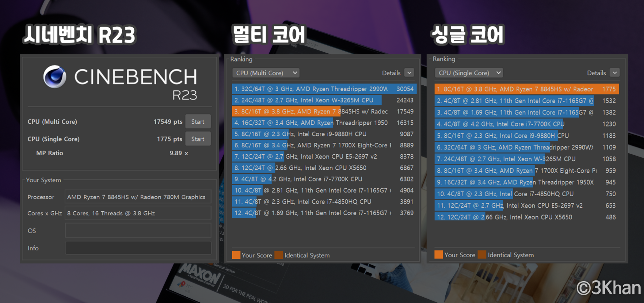Select Core i7-4850HQ row scoring 3891

click(x=324, y=202)
